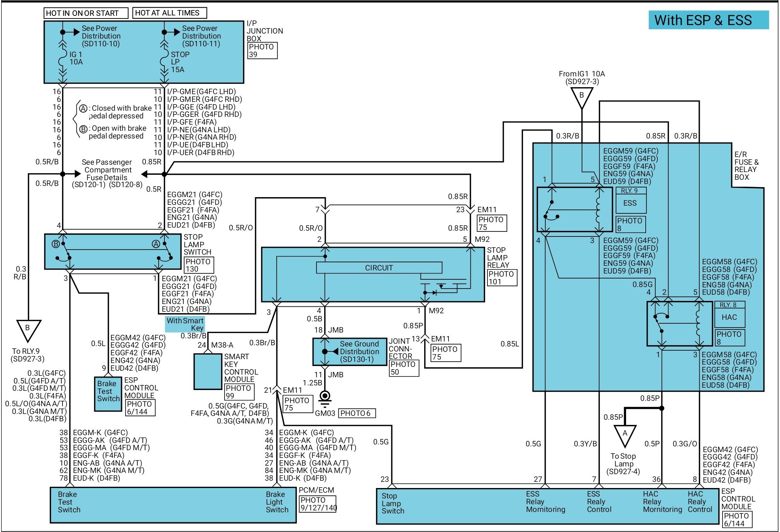The image size is (780, 532).
Task: Click the HOT AT ALL TIMES label
Action: point(170,13)
